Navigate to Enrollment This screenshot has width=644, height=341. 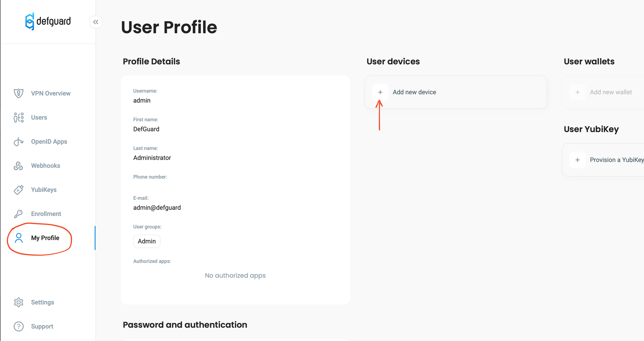(46, 214)
